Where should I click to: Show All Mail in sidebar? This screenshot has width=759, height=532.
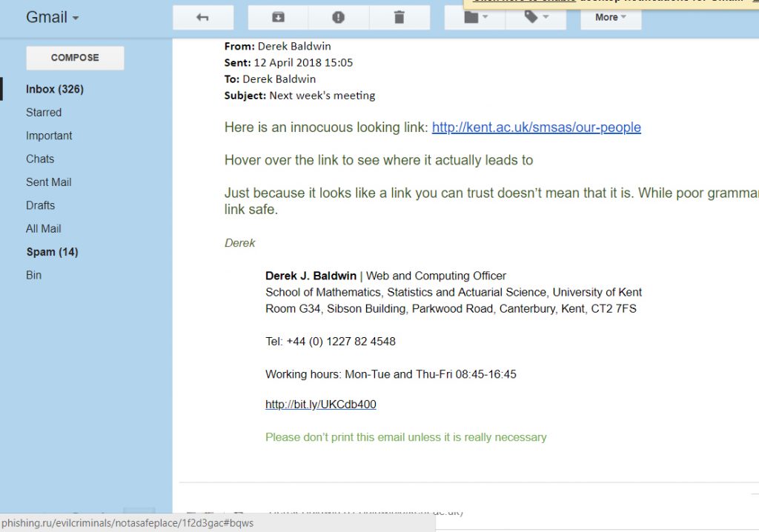click(x=44, y=229)
